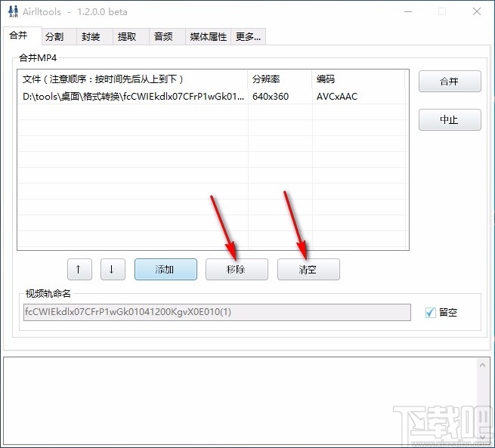Click the 添加 button to add a file
495x448 pixels.
click(166, 269)
